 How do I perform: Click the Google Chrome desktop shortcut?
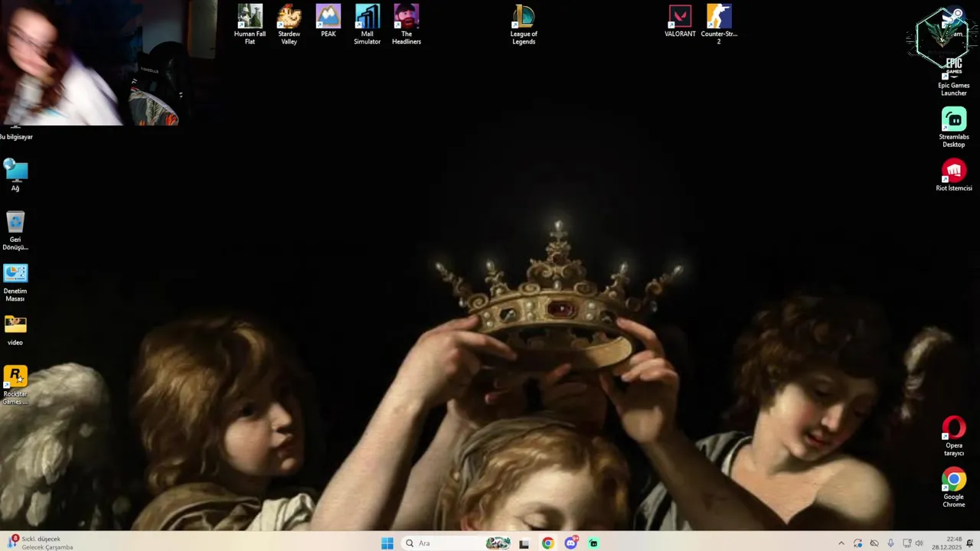(954, 487)
